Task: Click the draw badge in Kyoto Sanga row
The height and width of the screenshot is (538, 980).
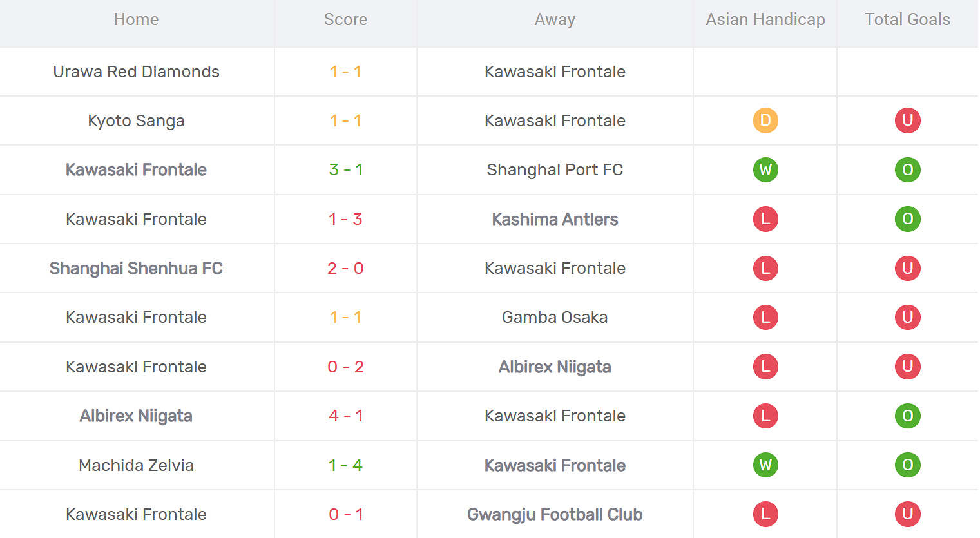Action: coord(765,120)
